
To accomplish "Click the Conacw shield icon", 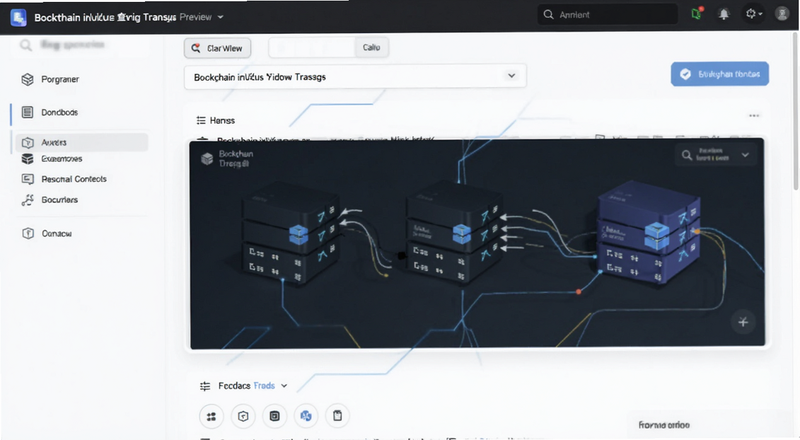I will [28, 234].
